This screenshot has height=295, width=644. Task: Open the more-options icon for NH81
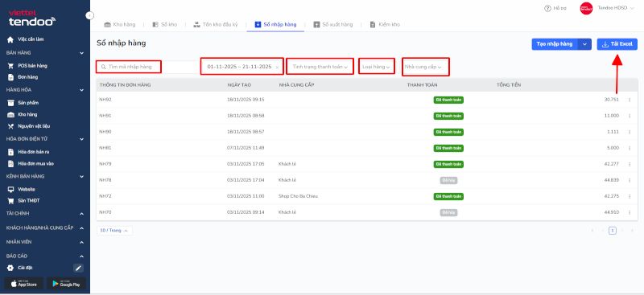630,148
